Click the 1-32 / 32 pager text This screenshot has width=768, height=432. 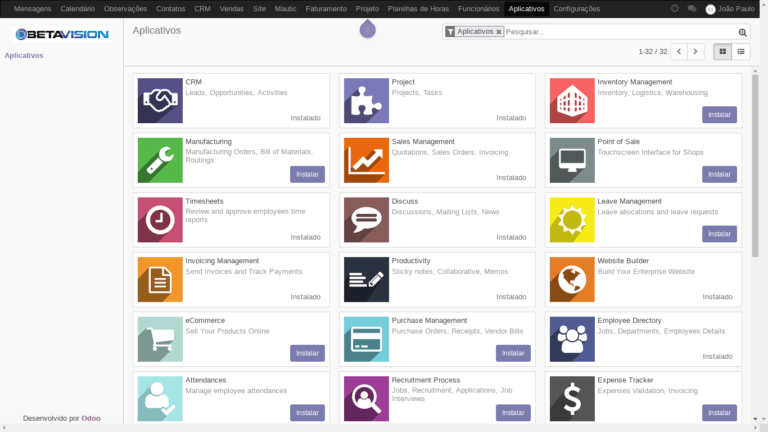tap(653, 51)
